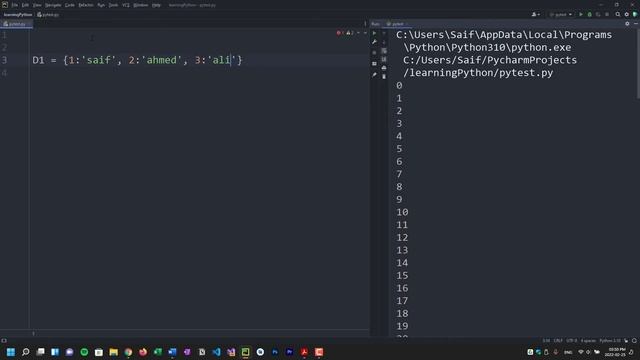Open the Navigate menu
640x360 pixels.
coord(53,5)
